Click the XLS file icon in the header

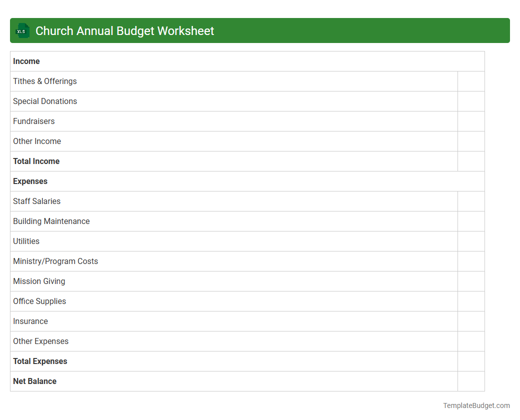coord(22,30)
